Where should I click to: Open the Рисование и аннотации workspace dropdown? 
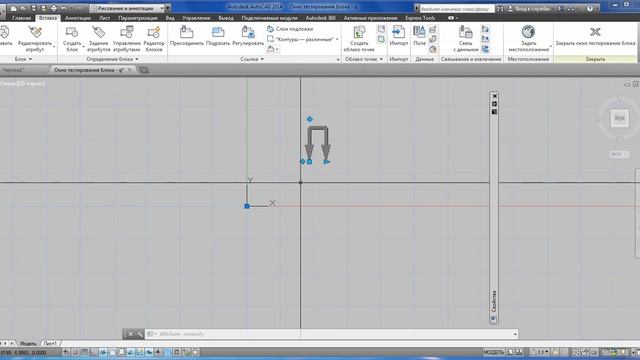click(x=126, y=8)
